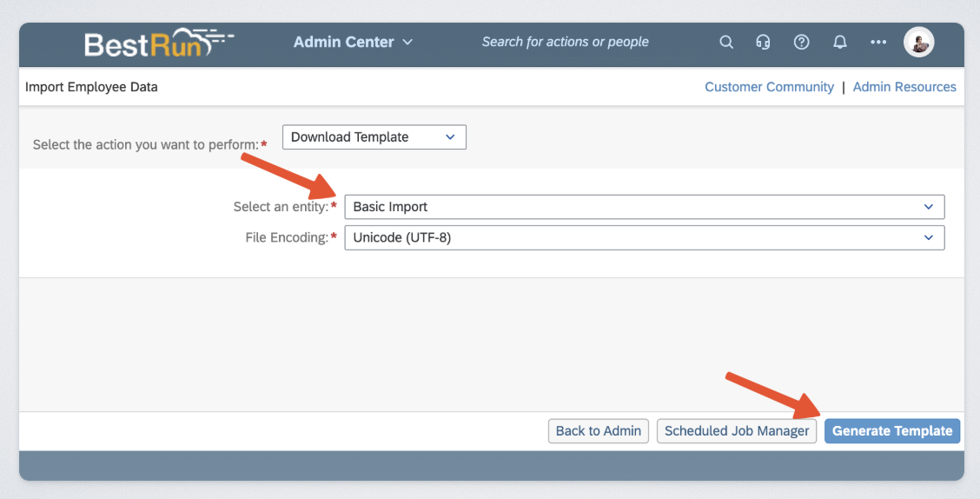Click the BestRun logo
980x499 pixels.
tap(158, 43)
